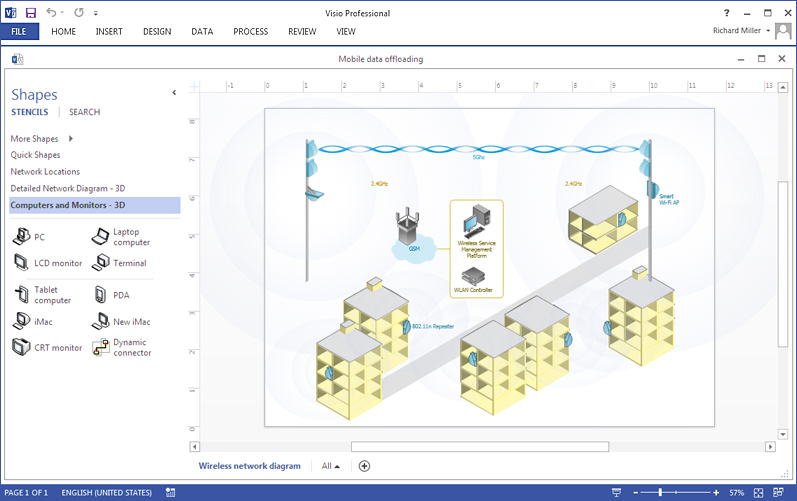
Task: Select Computers and Monitors - 3D stencil
Action: click(x=95, y=205)
